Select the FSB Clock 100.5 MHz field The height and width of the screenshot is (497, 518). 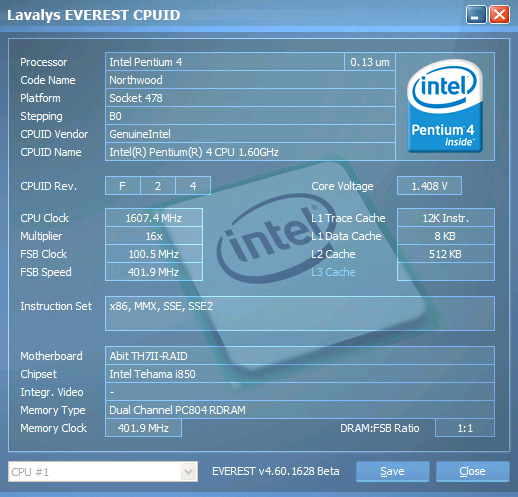coord(154,254)
